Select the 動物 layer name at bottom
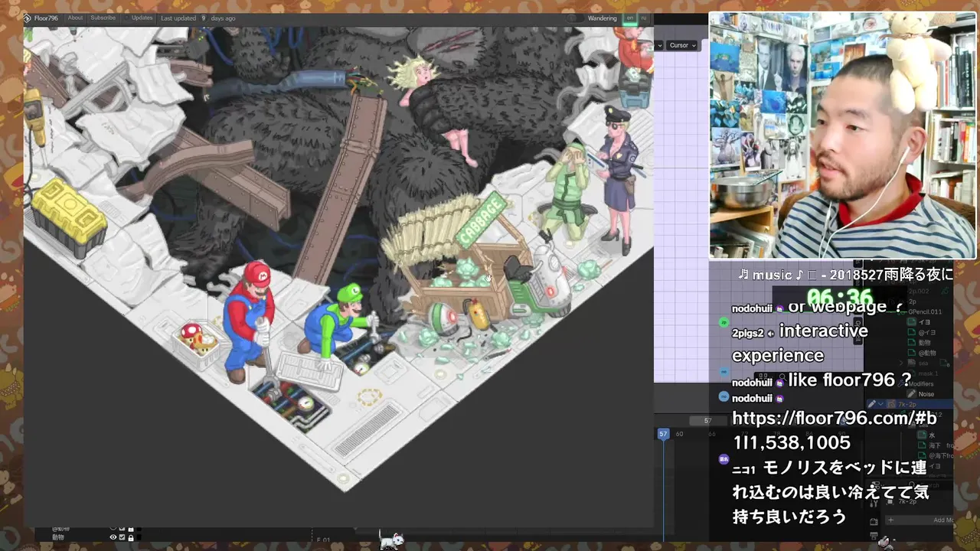The image size is (980, 551). point(58,537)
